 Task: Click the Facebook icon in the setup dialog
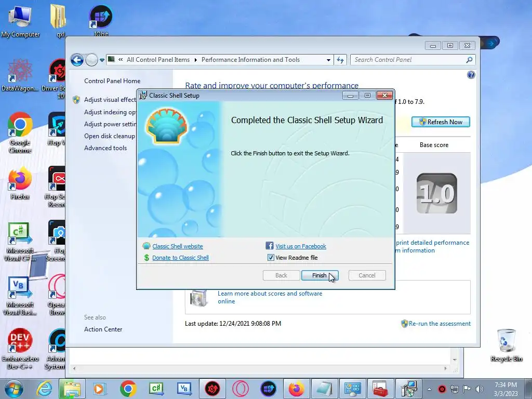click(270, 246)
